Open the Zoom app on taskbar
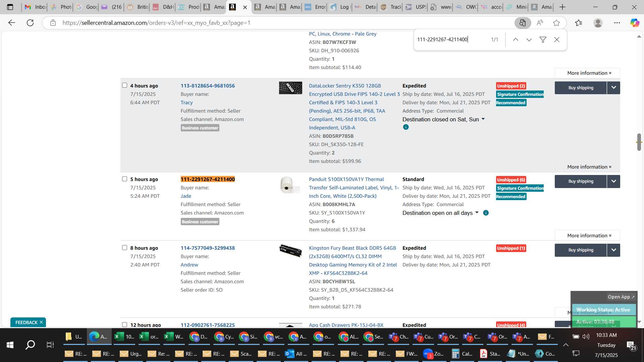Image resolution: width=644 pixels, height=362 pixels. tap(434, 354)
